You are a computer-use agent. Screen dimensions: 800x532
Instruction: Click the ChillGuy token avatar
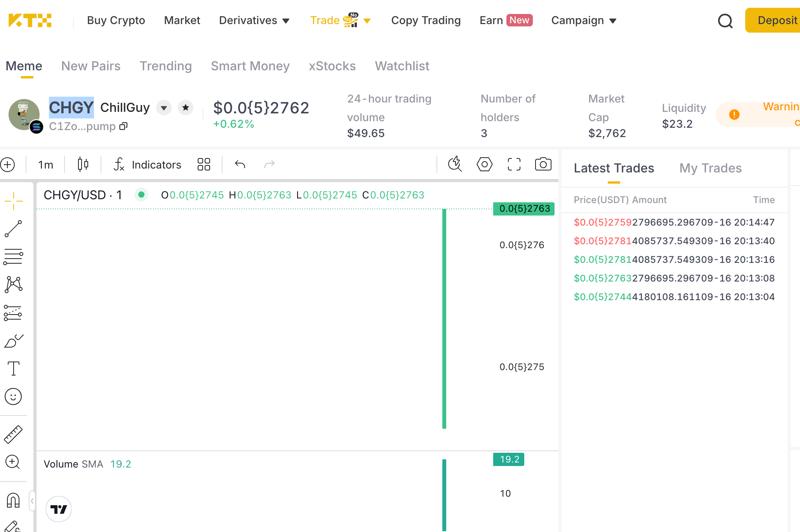click(x=24, y=115)
